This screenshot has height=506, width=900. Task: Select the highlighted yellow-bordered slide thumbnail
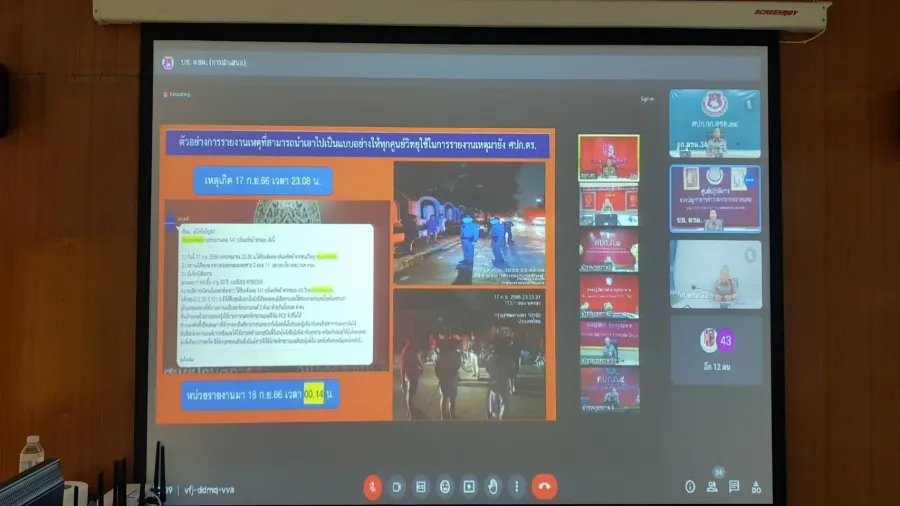tap(609, 157)
